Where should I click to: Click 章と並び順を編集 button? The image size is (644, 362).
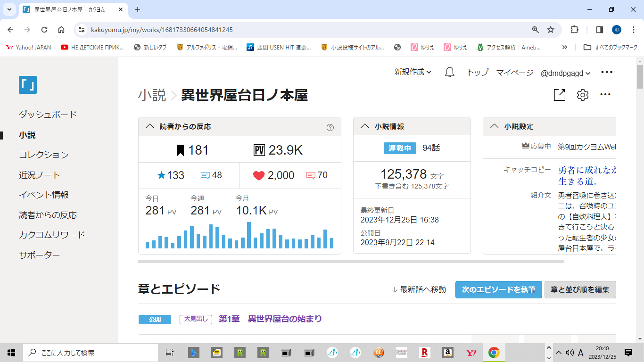(580, 289)
